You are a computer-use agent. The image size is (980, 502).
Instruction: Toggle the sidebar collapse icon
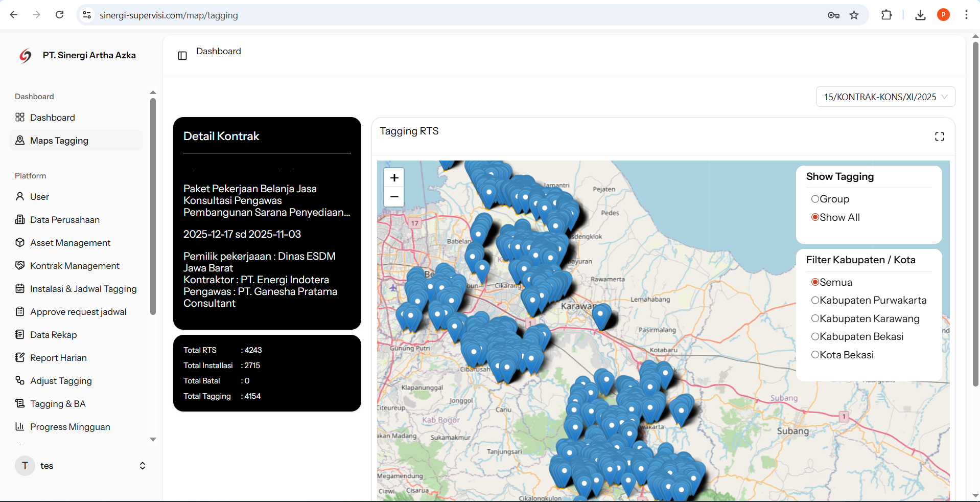click(182, 56)
